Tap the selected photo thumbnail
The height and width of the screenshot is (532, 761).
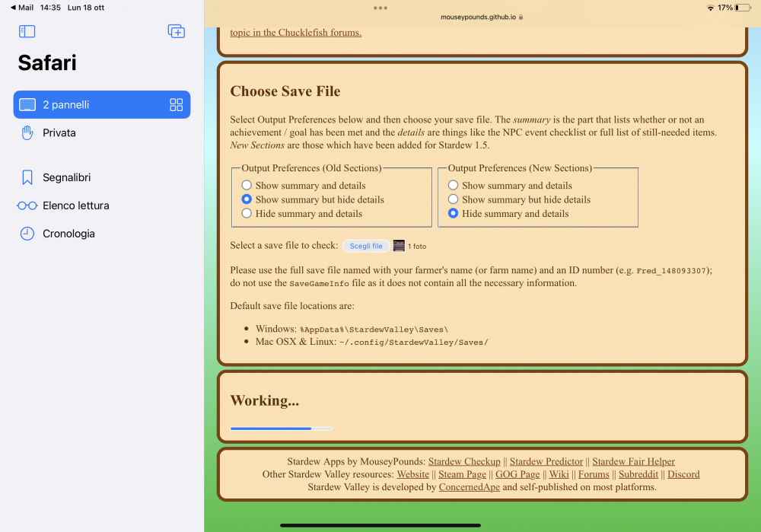[x=399, y=246]
